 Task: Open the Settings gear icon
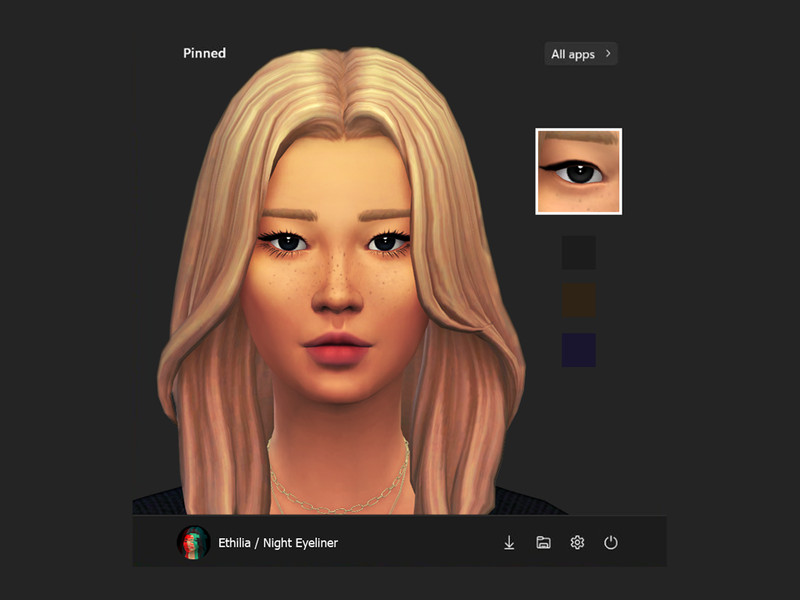[577, 542]
